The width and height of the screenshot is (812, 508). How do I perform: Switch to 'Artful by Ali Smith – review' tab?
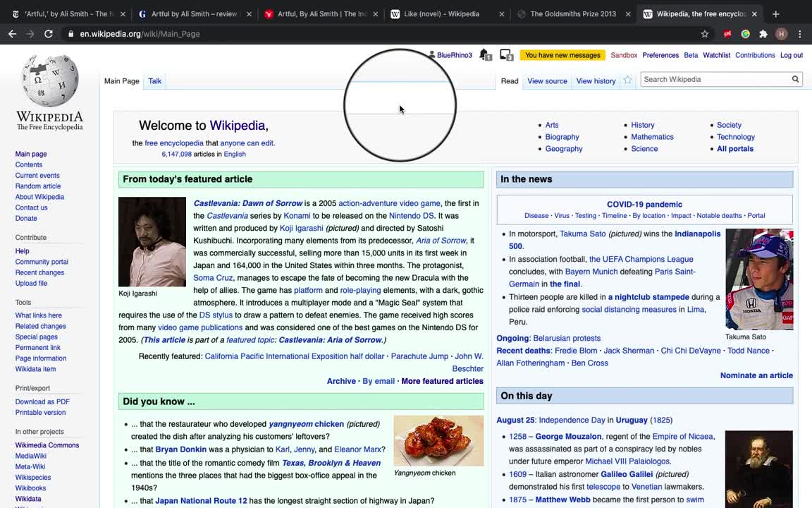pos(195,14)
